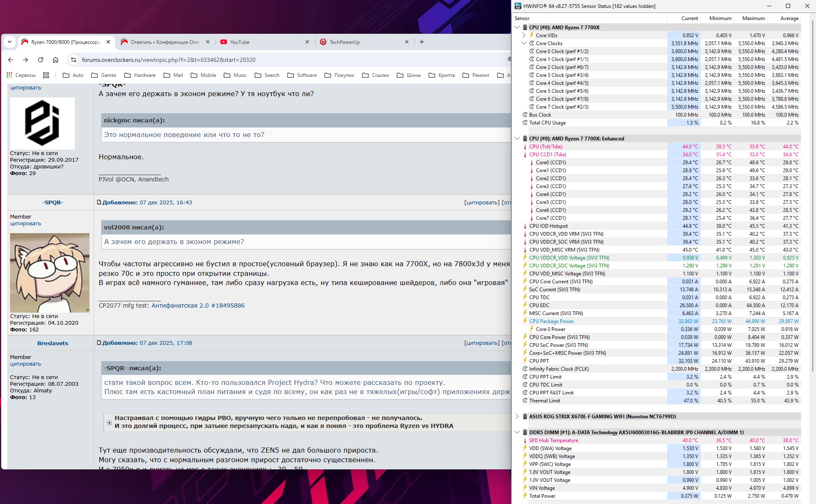Open a new browser tab

[x=421, y=42]
